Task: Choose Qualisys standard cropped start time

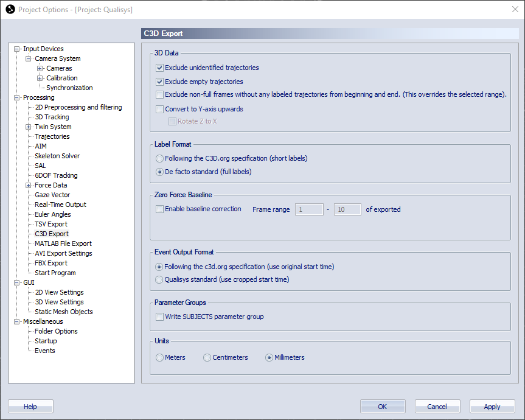Action: click(159, 279)
